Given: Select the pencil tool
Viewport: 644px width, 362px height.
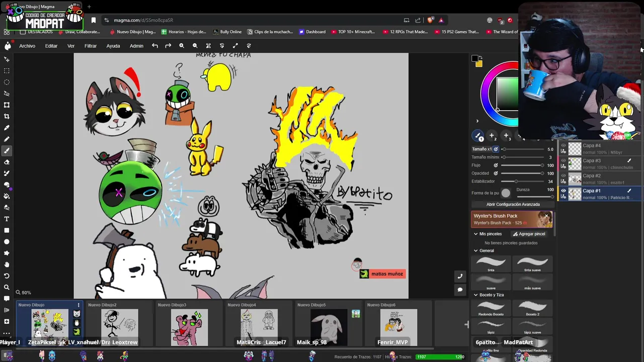Looking at the screenshot, I should coord(7,139).
